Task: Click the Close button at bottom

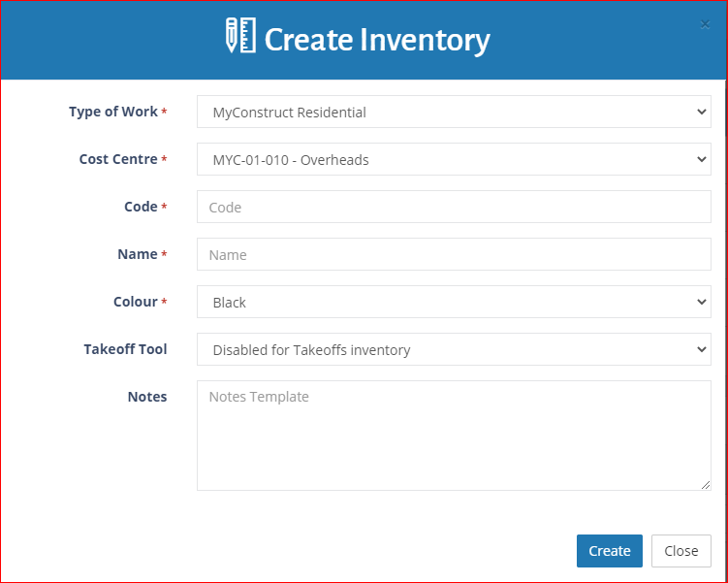Action: point(681,551)
